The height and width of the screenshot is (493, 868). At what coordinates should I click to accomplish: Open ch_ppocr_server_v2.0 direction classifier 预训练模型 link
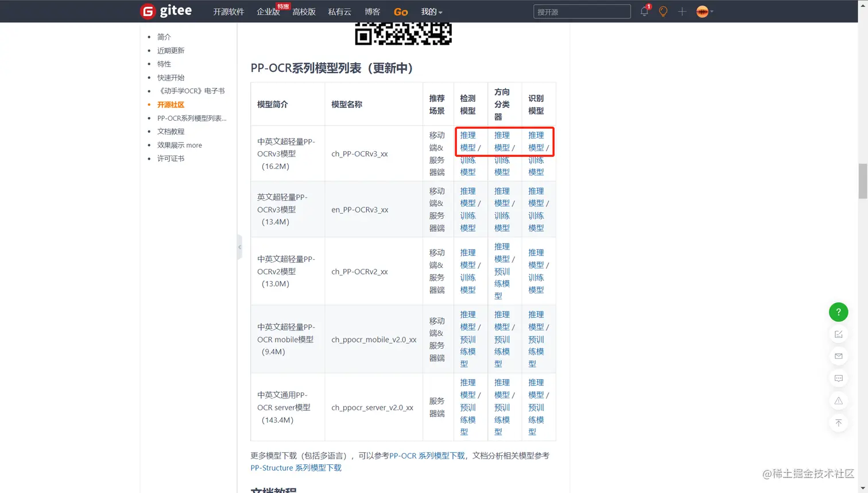click(x=502, y=419)
